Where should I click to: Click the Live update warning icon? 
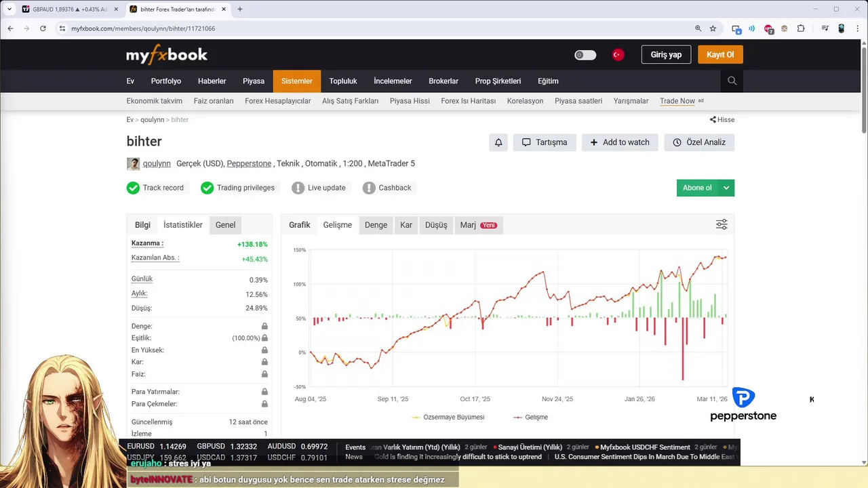pyautogui.click(x=298, y=188)
